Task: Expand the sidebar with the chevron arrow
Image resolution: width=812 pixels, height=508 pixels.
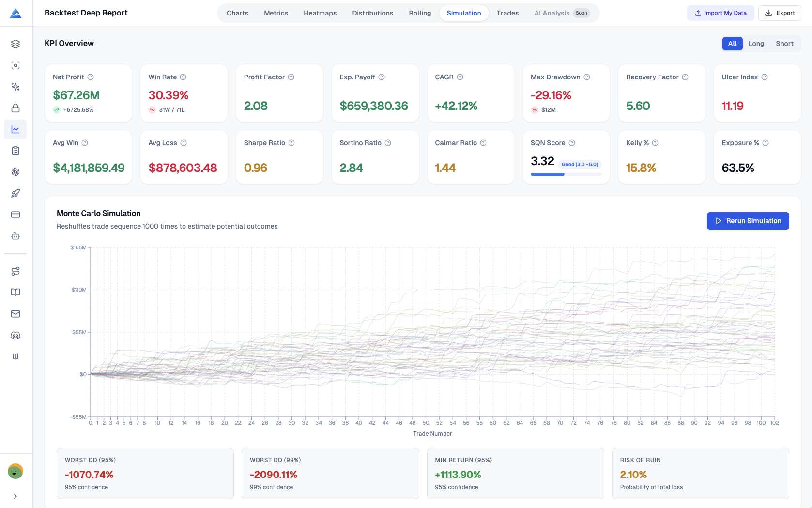Action: tap(15, 496)
